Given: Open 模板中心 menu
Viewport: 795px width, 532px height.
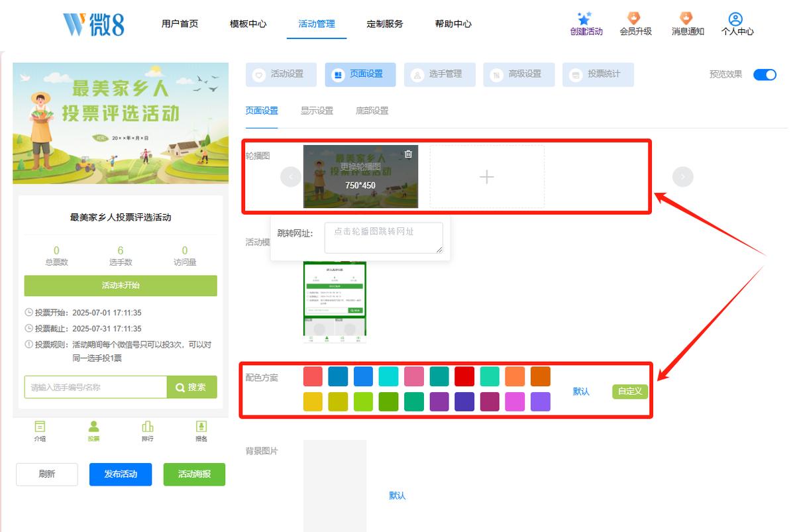Looking at the screenshot, I should pos(248,24).
